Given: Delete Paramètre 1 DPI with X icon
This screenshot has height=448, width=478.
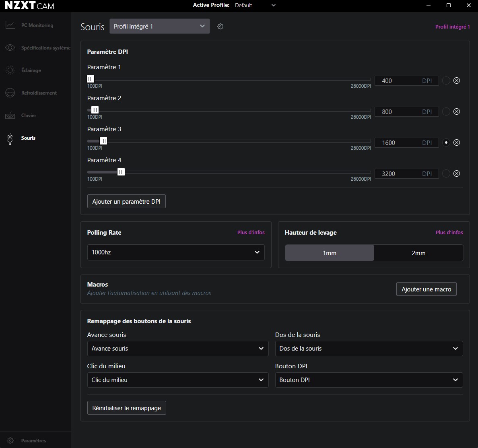Looking at the screenshot, I should [457, 81].
